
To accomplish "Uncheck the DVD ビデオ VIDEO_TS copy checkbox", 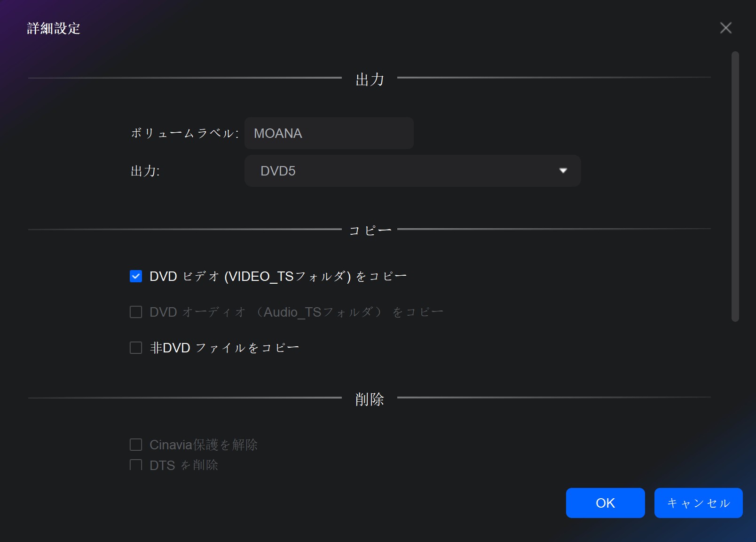I will (136, 276).
